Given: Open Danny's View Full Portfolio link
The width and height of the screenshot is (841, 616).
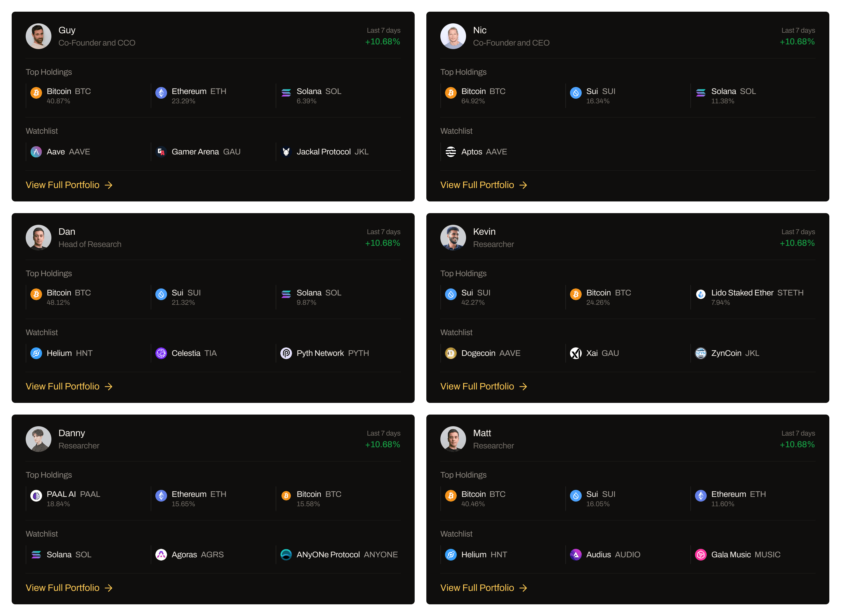Looking at the screenshot, I should pyautogui.click(x=69, y=588).
